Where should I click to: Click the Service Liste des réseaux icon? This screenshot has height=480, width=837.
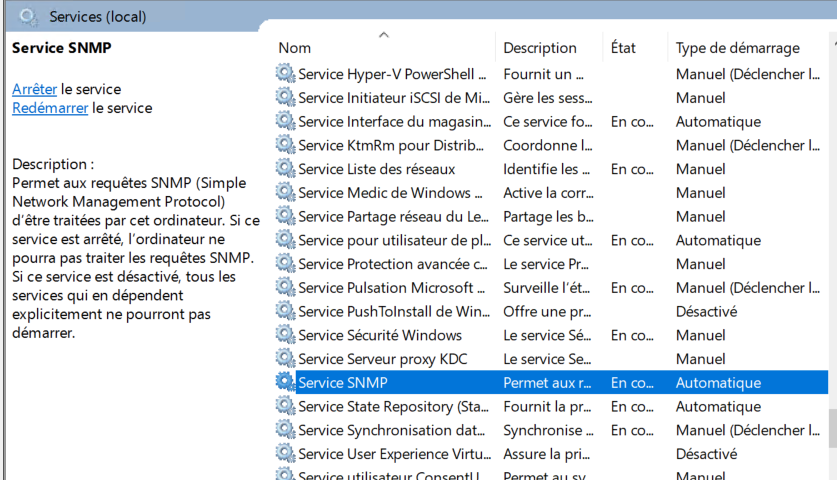pyautogui.click(x=285, y=169)
